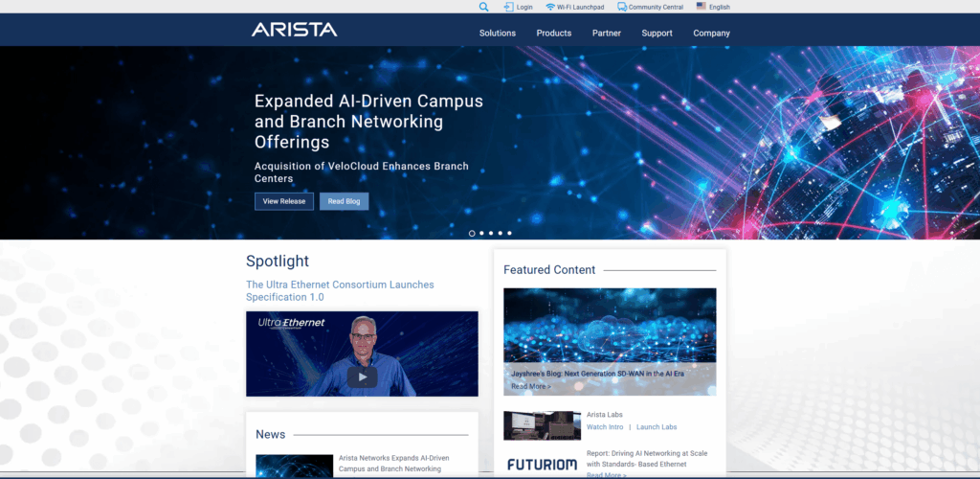Click Read More under Jayshree's Blog
The height and width of the screenshot is (479, 980).
[x=531, y=386]
